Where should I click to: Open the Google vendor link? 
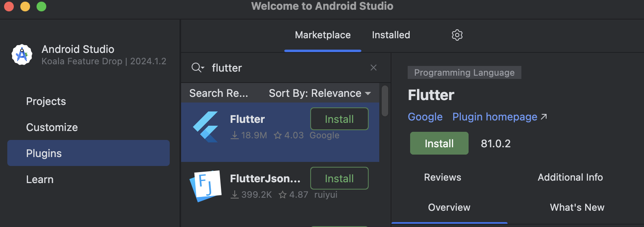(x=425, y=117)
